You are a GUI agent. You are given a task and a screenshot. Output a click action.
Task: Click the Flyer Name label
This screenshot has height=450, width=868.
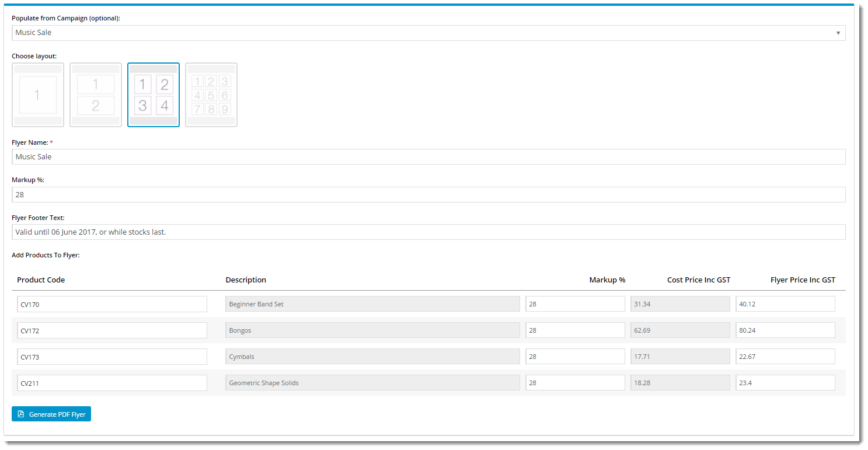coord(30,142)
